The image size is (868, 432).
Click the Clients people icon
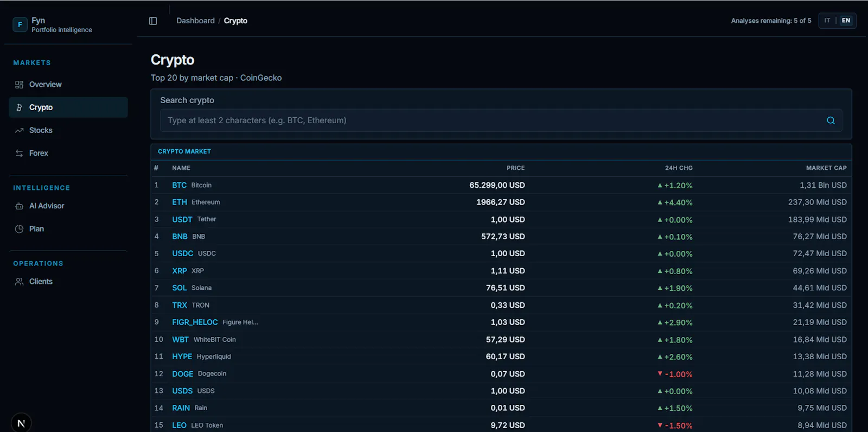(x=20, y=282)
